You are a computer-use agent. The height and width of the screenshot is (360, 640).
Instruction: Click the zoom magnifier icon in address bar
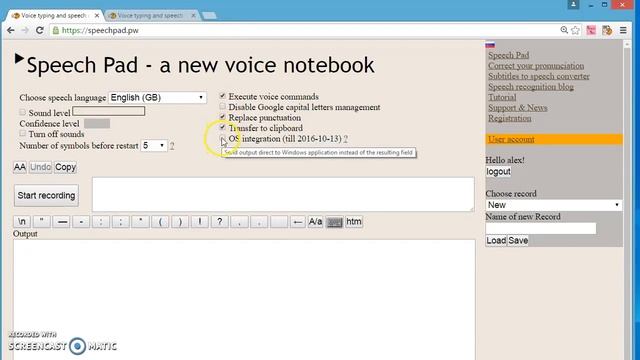tap(564, 30)
